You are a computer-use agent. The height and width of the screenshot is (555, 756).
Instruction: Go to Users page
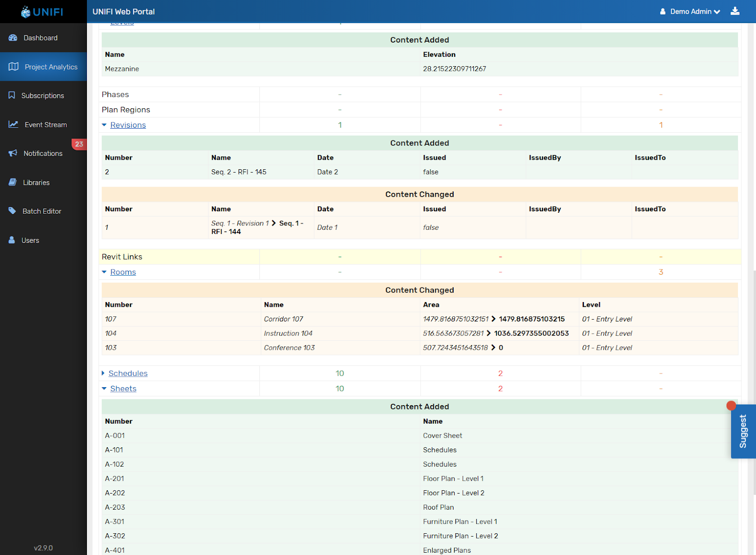[43, 240]
